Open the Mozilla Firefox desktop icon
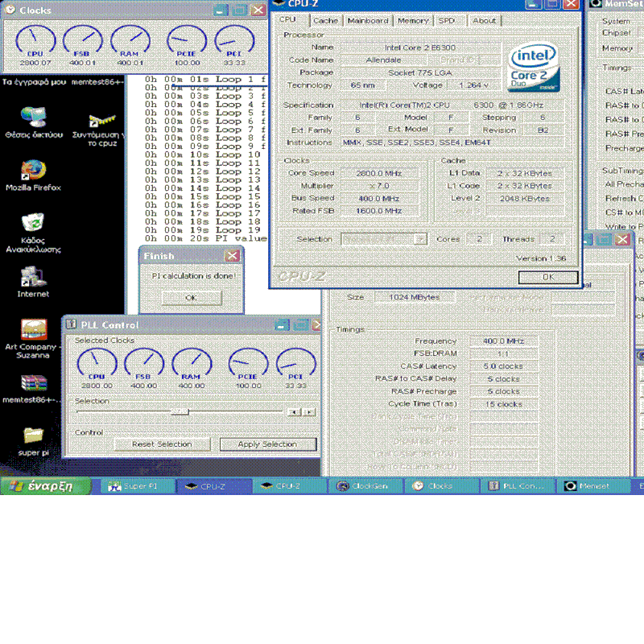The image size is (644, 644). (33, 175)
